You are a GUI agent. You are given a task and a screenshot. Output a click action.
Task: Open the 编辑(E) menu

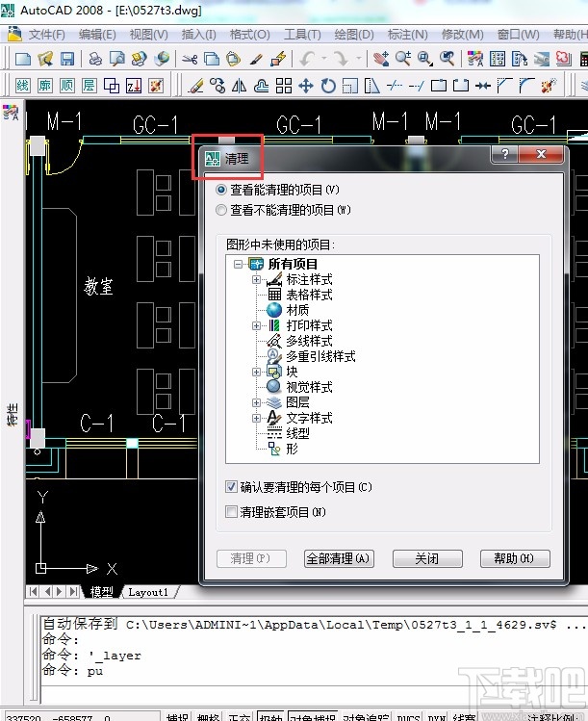tap(97, 35)
